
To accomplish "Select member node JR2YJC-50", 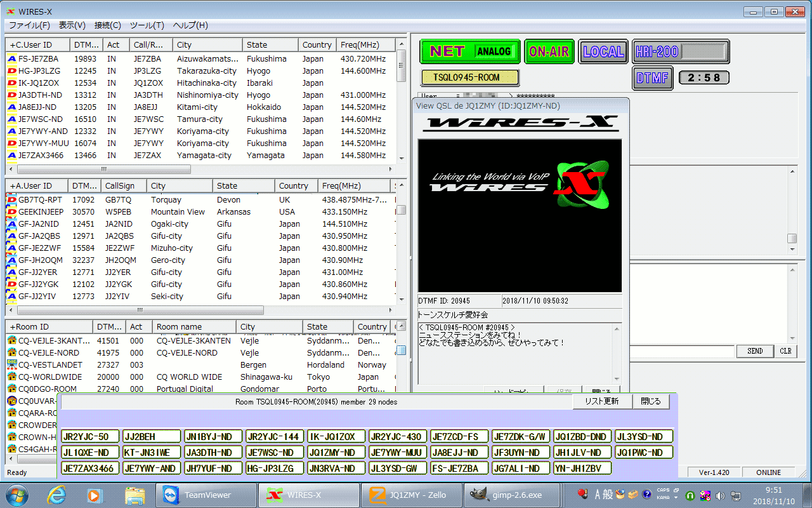I will click(x=90, y=437).
